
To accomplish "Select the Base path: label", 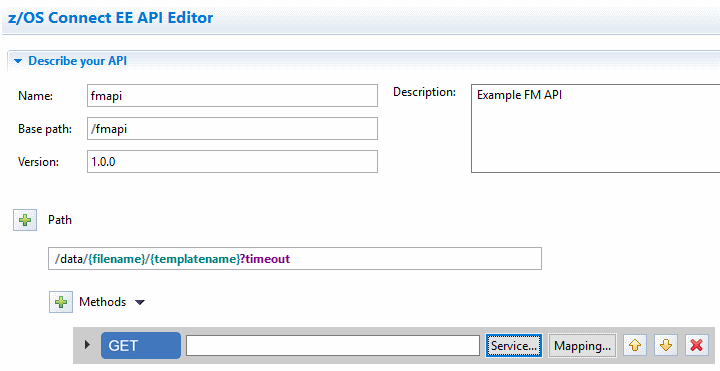I will [x=45, y=129].
